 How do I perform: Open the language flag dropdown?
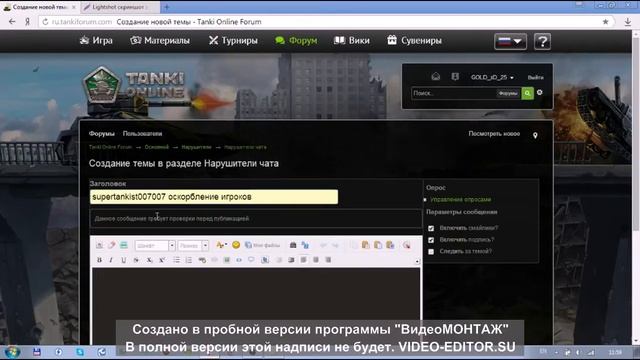pyautogui.click(x=510, y=42)
